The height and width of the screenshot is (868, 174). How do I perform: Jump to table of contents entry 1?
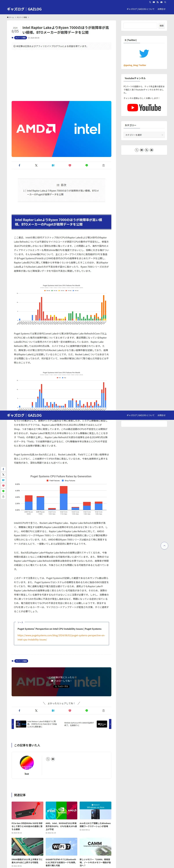pyautogui.click(x=61, y=192)
